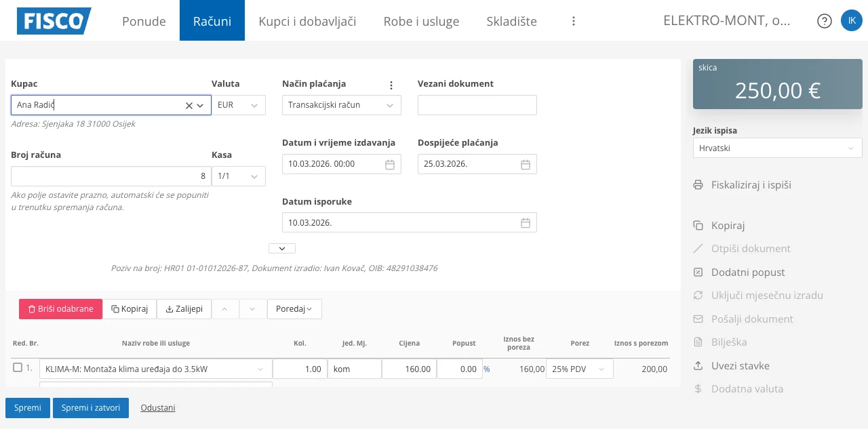The image size is (868, 429).
Task: Click the Spremi i zatvori button
Action: pos(91,408)
